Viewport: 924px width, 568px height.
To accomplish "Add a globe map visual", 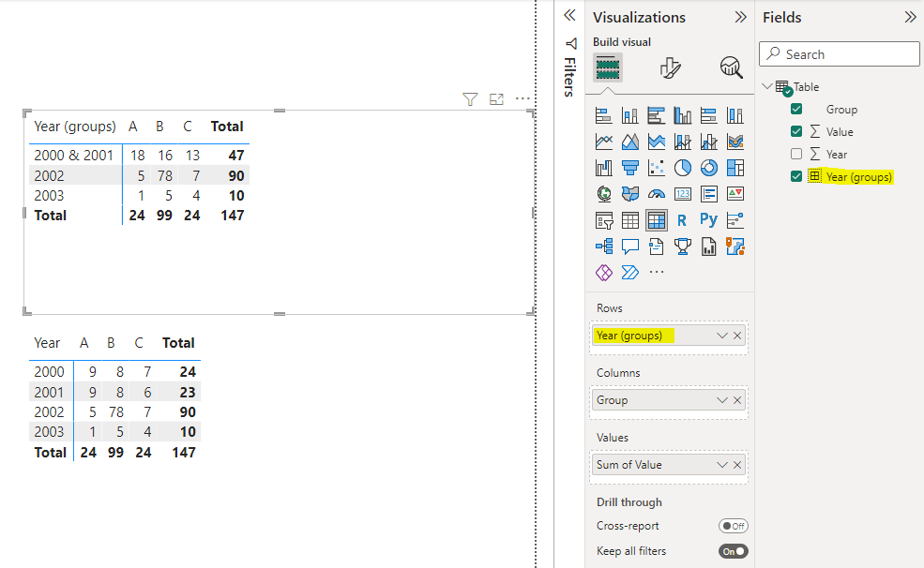I will pos(603,194).
